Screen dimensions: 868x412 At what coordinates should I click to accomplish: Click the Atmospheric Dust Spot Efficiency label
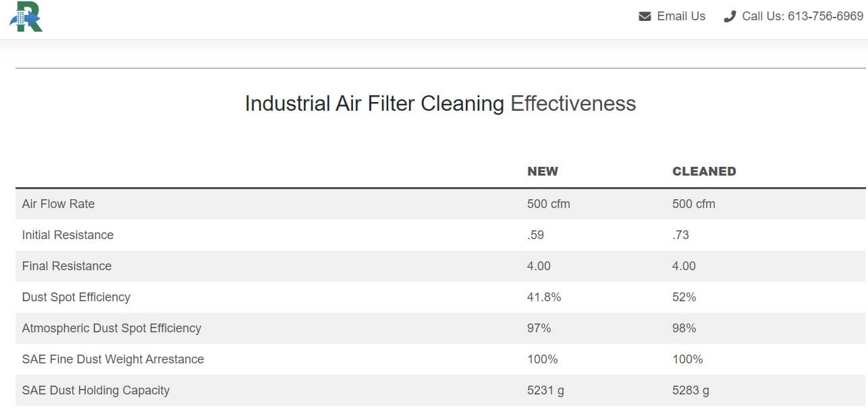point(111,328)
